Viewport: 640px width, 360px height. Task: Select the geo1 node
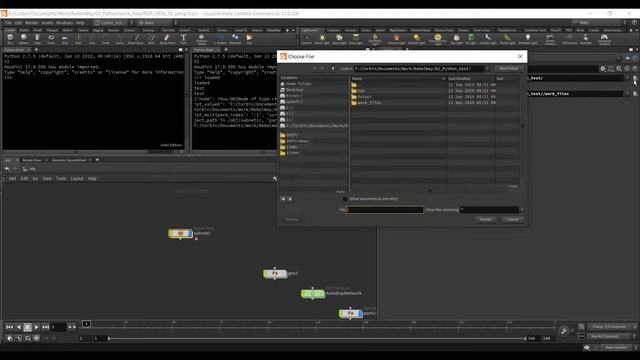click(x=275, y=273)
